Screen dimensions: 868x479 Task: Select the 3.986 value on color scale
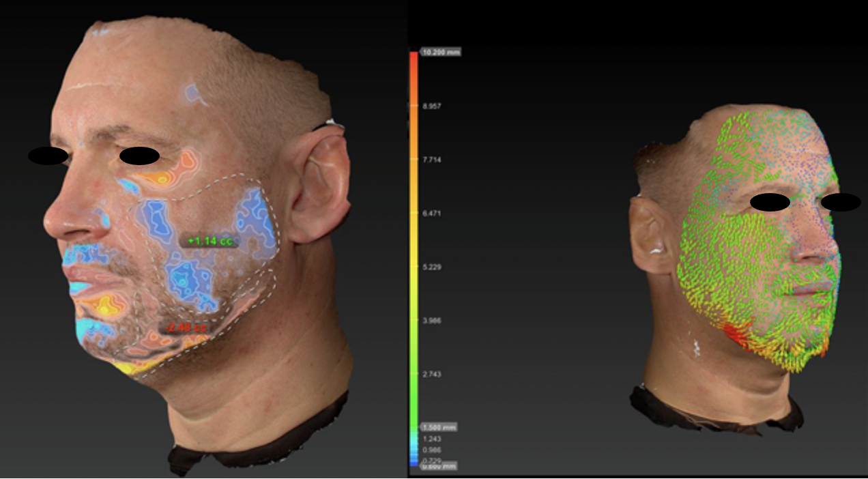coord(432,320)
